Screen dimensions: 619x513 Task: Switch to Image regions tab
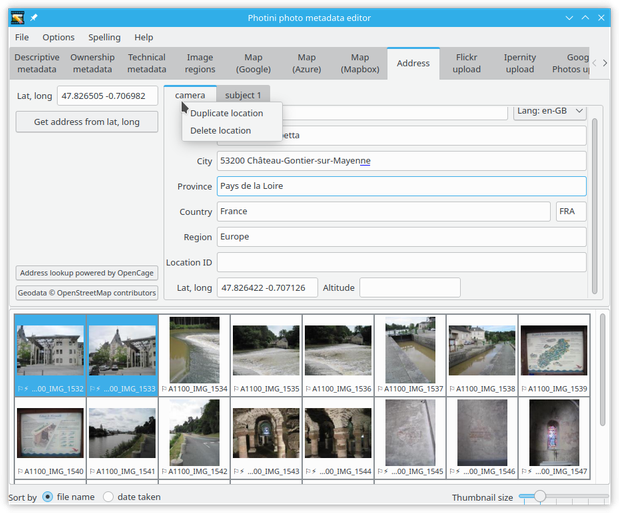[200, 63]
